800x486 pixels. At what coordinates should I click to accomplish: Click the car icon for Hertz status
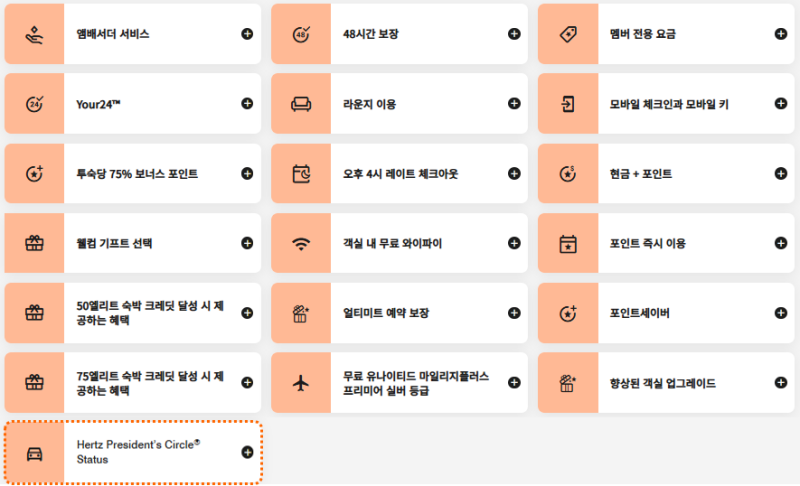click(x=34, y=453)
